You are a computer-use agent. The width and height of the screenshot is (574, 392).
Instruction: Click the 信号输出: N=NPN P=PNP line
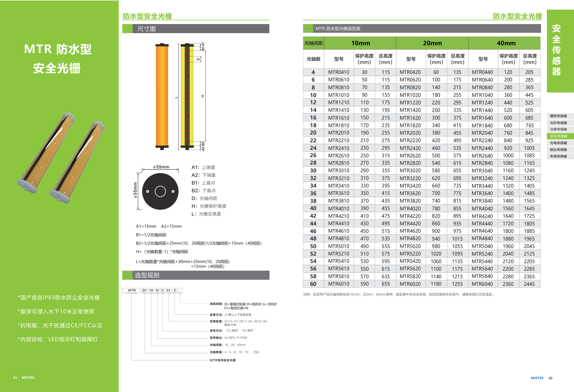coord(228,338)
